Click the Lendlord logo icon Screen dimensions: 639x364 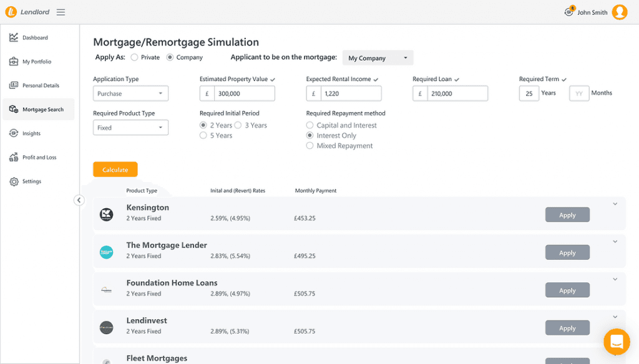[x=11, y=12]
